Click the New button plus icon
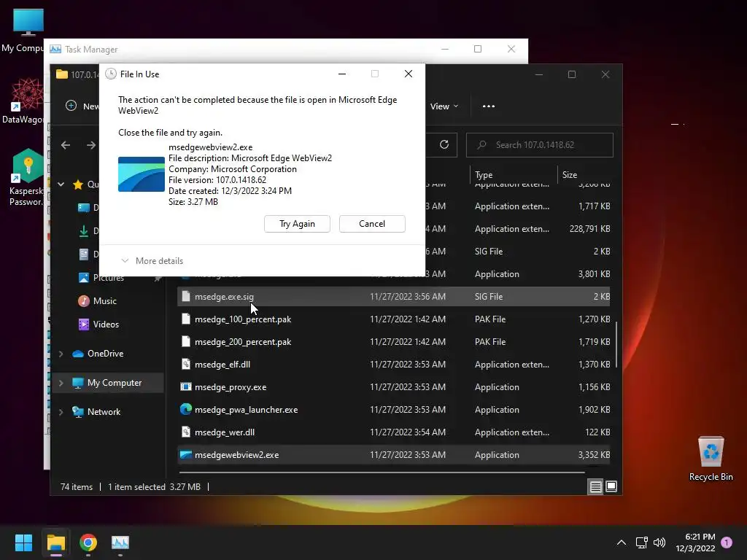 coord(71,106)
